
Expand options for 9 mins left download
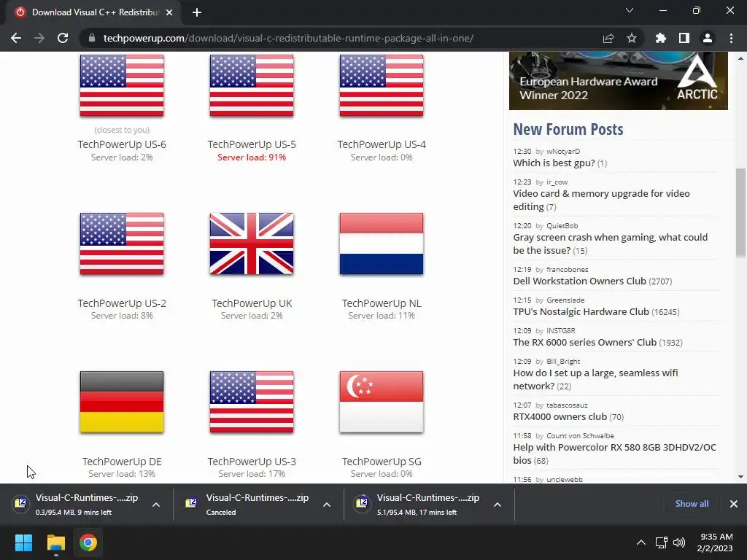[156, 505]
